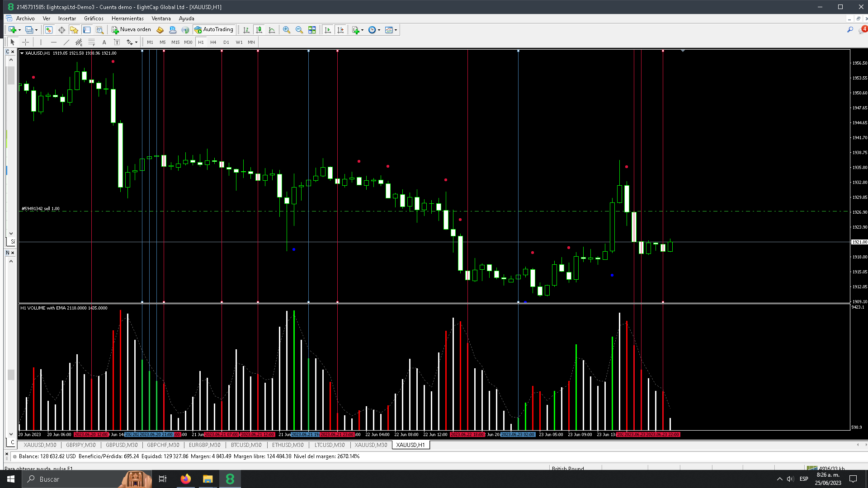The width and height of the screenshot is (868, 488).
Task: Click the tile windows icon
Action: (x=312, y=30)
